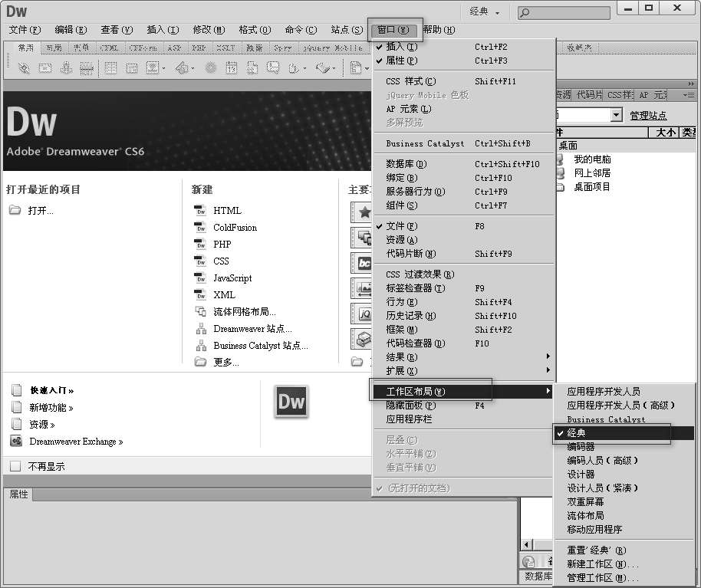Choose 历史记录(H) in the Window menu

point(463,316)
